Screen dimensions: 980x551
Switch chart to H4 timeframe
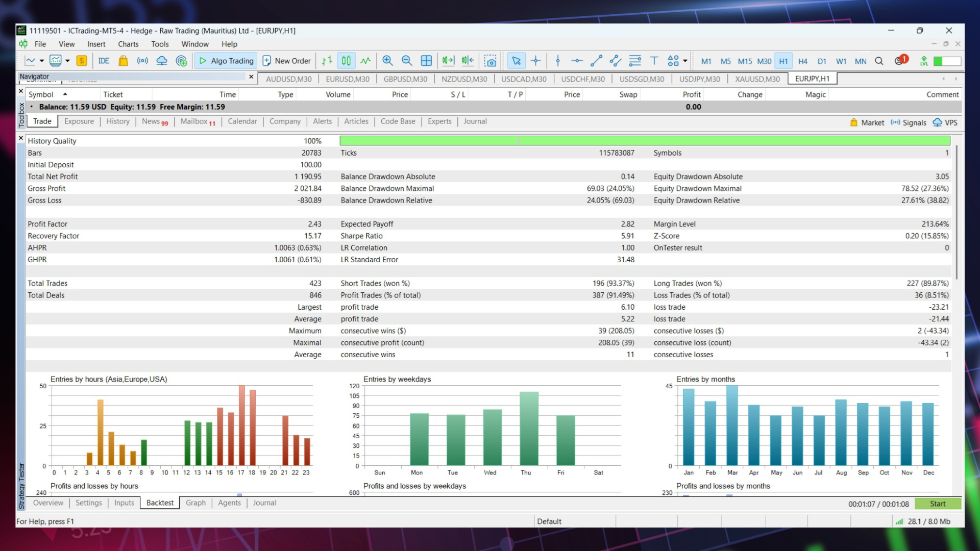click(x=802, y=61)
